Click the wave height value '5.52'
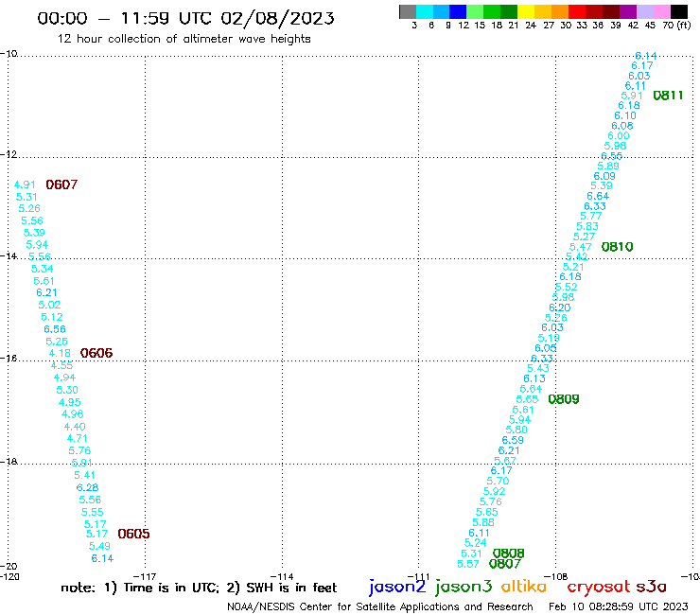This screenshot has width=700, height=615. (x=567, y=287)
